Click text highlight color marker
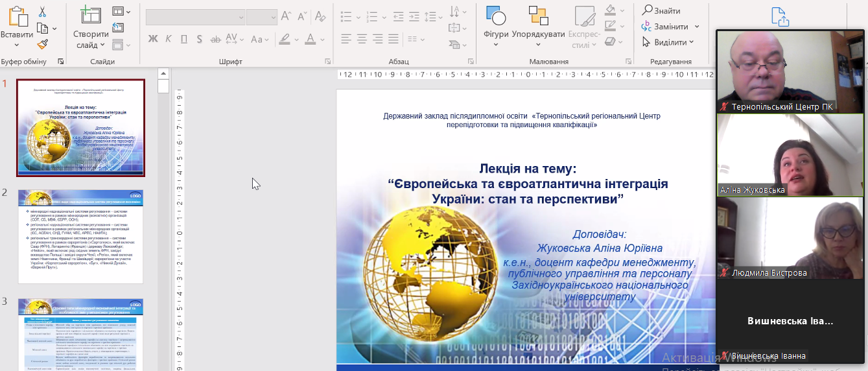The height and width of the screenshot is (371, 868). coord(284,39)
